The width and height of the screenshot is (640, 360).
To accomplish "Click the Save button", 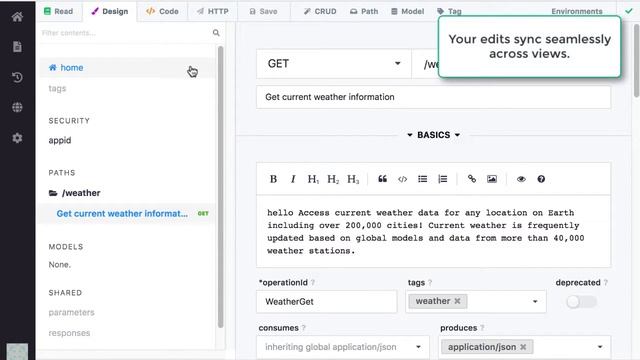I will [263, 11].
